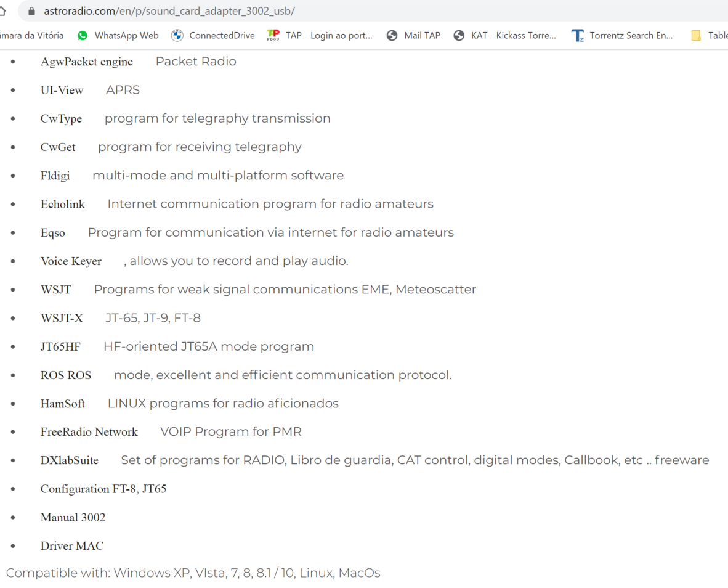Focus the astroradio.com address bar URL
The height and width of the screenshot is (588, 728).
click(x=169, y=11)
